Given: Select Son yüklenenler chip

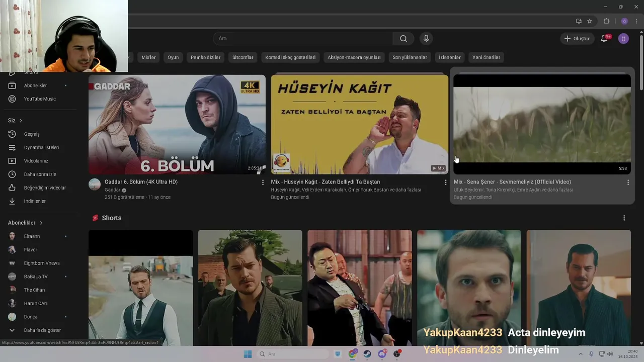Looking at the screenshot, I should [410, 57].
